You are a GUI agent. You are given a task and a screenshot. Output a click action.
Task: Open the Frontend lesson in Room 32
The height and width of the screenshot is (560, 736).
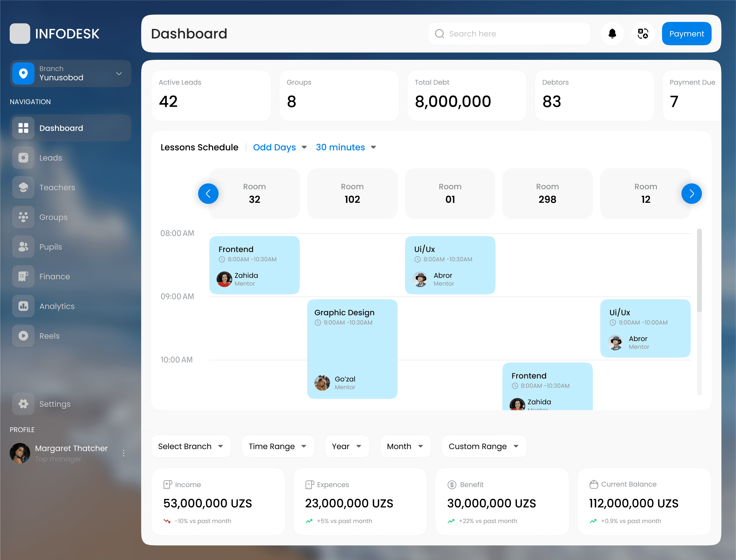pyautogui.click(x=255, y=265)
